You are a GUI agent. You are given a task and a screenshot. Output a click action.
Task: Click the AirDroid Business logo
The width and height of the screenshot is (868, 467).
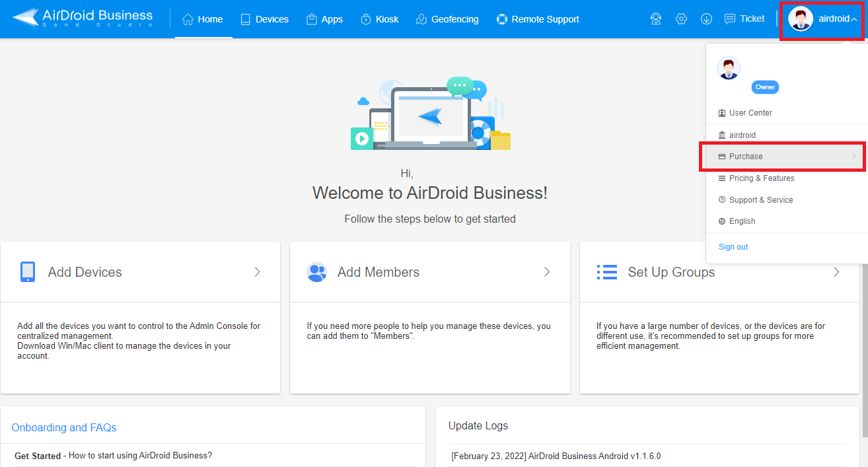tap(83, 18)
